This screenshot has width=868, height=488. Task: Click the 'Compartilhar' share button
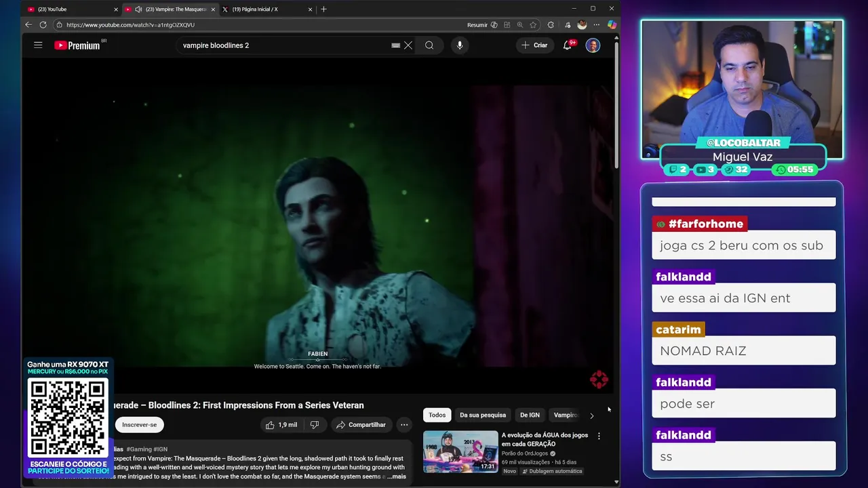[361, 425]
